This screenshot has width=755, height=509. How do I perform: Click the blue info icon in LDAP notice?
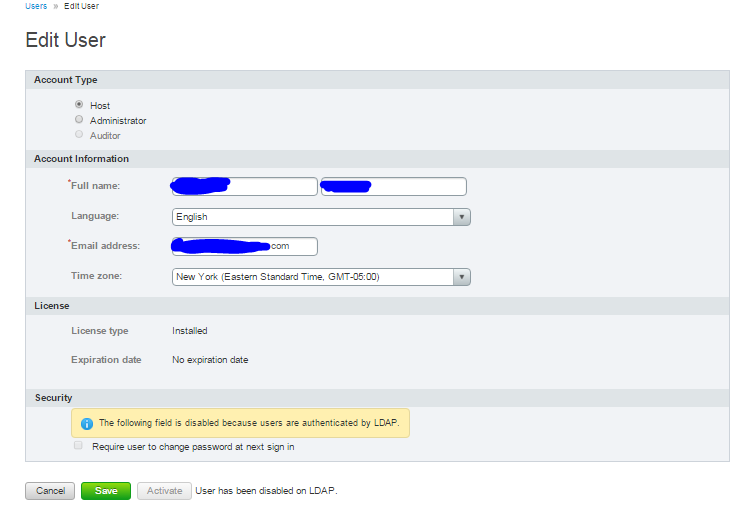[x=87, y=423]
